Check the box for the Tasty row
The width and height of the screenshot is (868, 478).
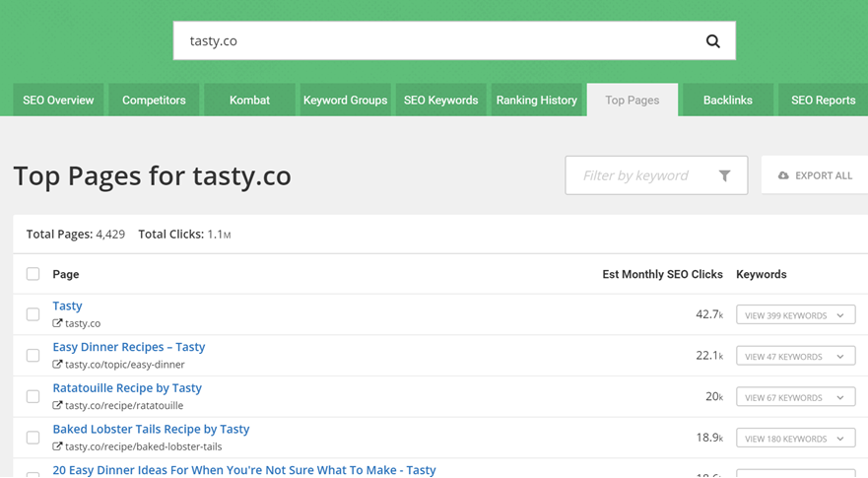pos(33,314)
